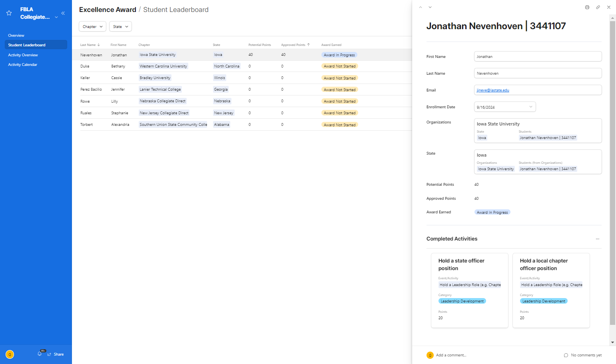
Task: Click the Lanier Technical College tag
Action: [x=160, y=90]
